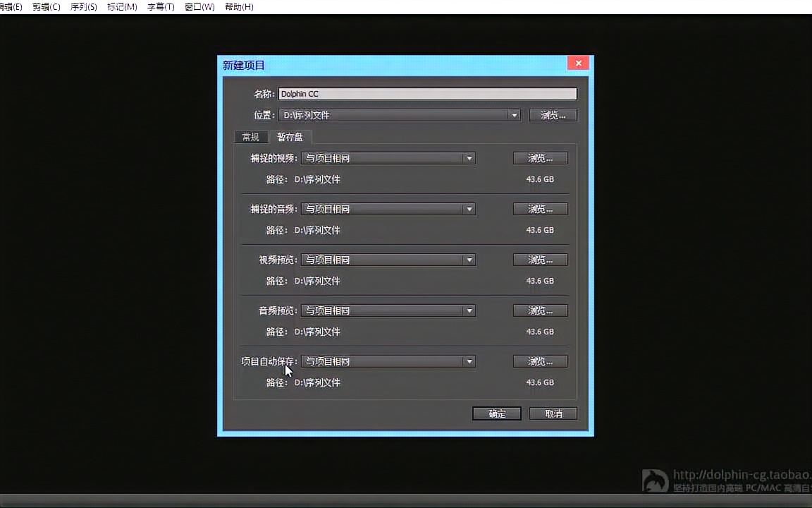Browse for auto save folder

[x=540, y=361]
